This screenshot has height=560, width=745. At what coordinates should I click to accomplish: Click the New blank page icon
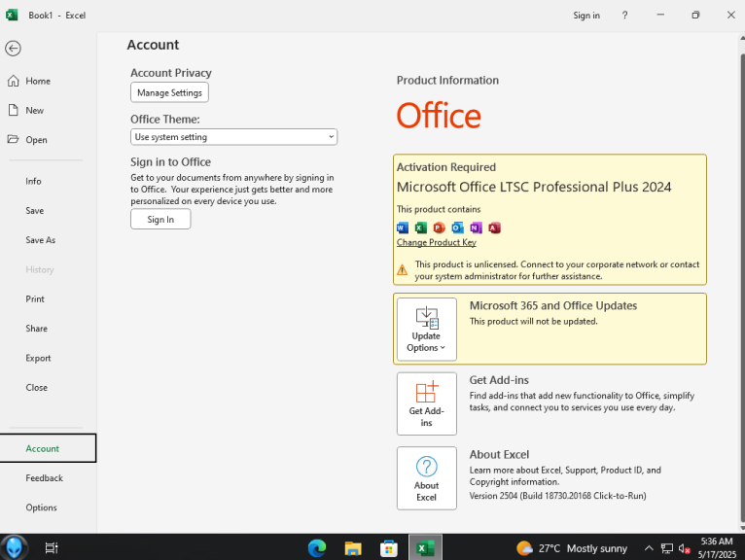tap(14, 110)
